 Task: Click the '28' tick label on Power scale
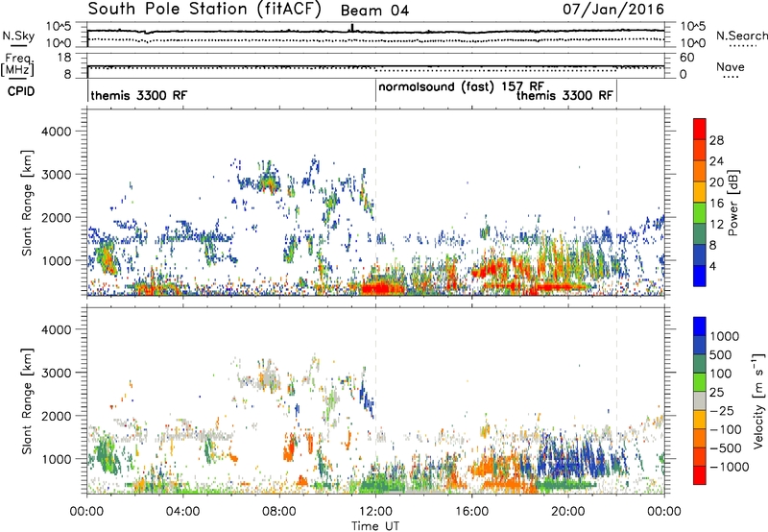coord(716,140)
